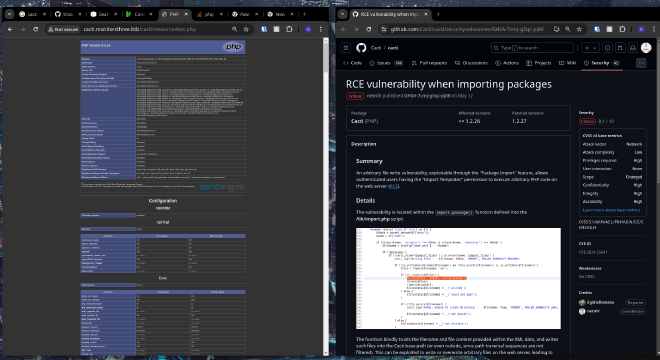This screenshot has width=660, height=360.
Task: View site information for github.com
Action: pos(383,29)
